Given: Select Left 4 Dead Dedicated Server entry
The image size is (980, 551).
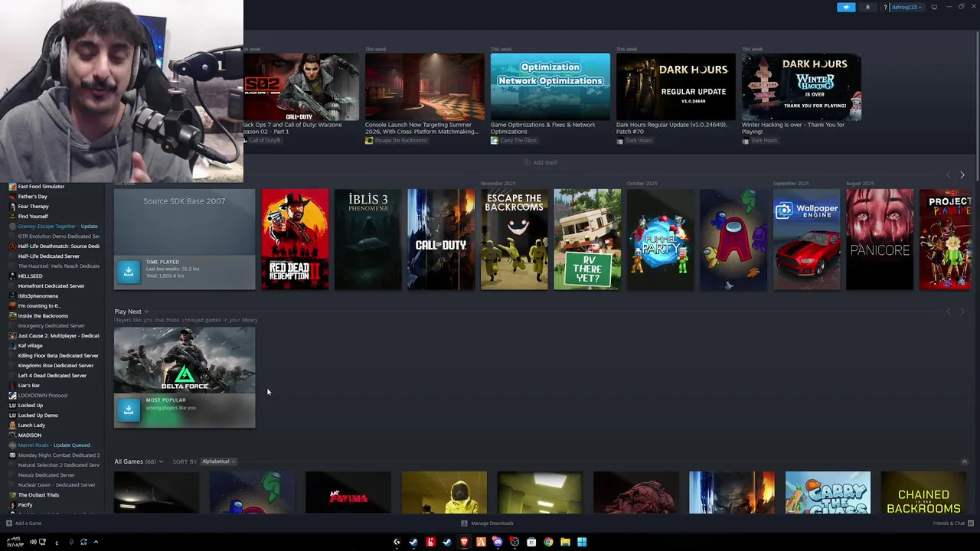Looking at the screenshot, I should [52, 376].
